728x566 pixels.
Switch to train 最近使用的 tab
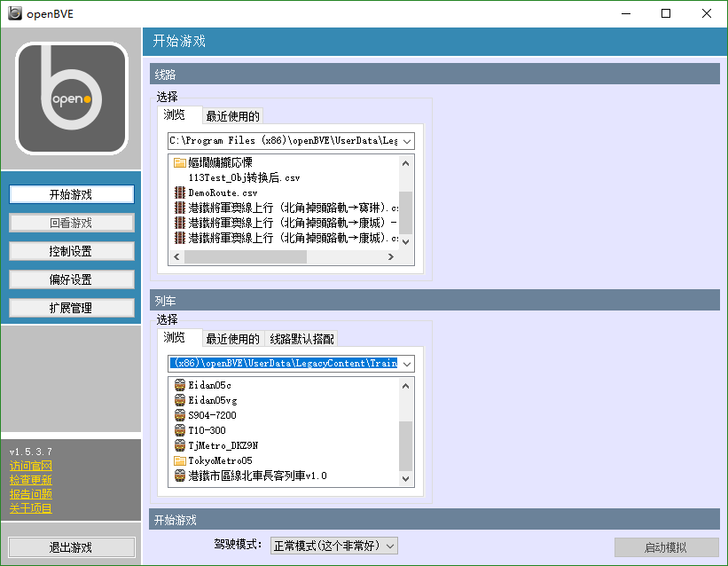(x=232, y=339)
